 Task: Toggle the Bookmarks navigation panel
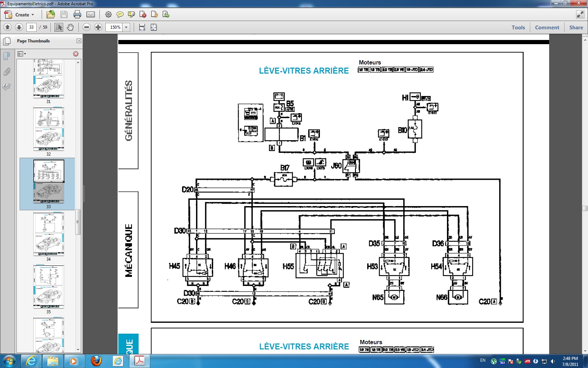[x=7, y=56]
